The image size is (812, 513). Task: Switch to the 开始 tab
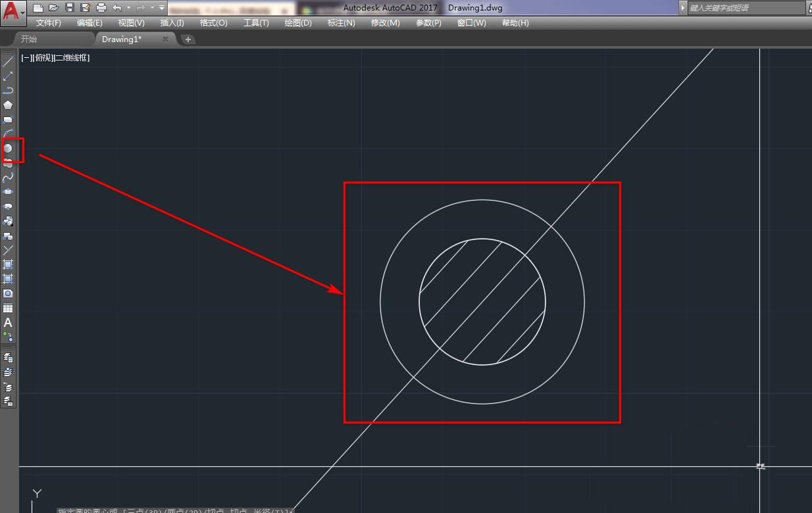tap(29, 39)
